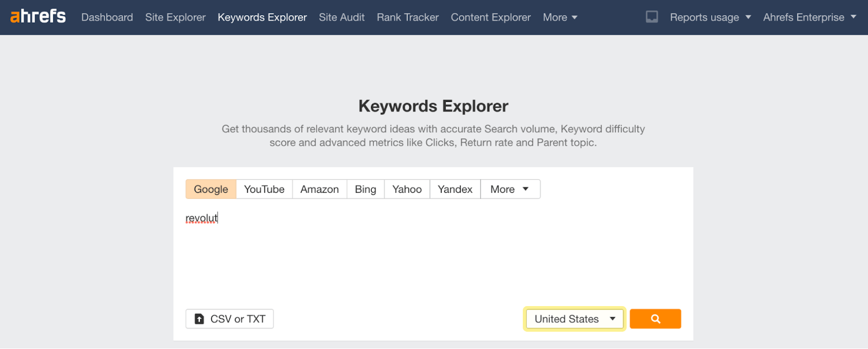Image resolution: width=868 pixels, height=349 pixels.
Task: Select the Amazon search engine tab
Action: pos(319,189)
